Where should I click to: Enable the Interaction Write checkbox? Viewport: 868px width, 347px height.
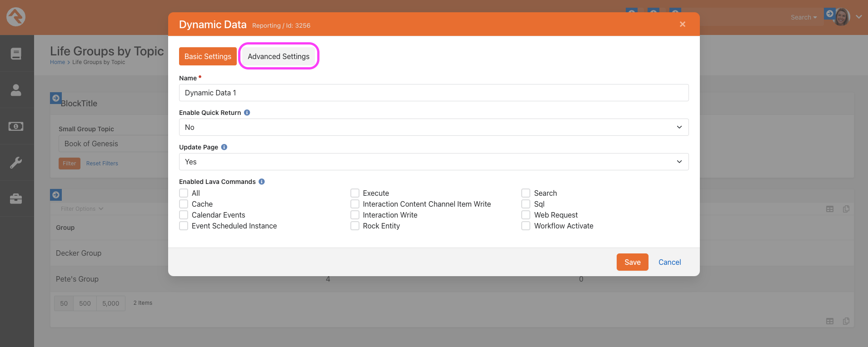click(x=355, y=215)
